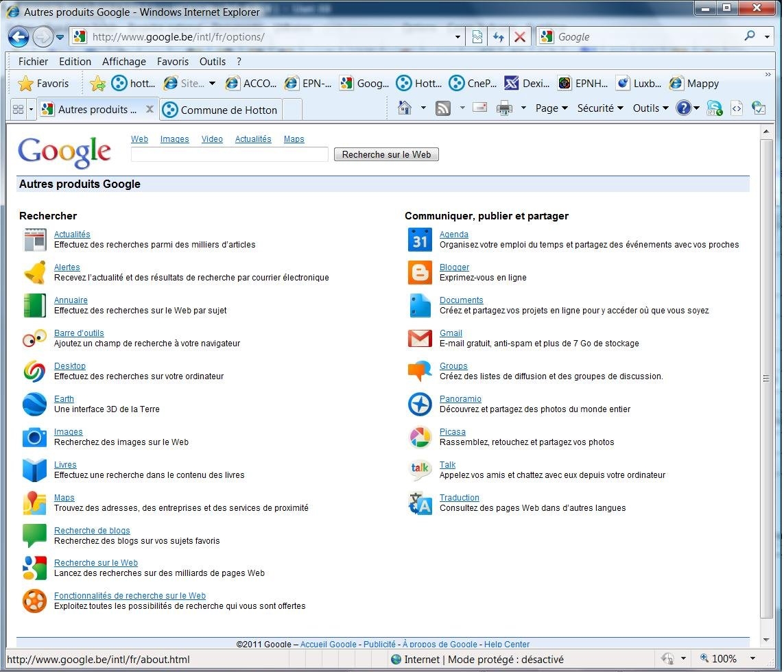Click the Recherche sur le Web button
Viewport: 784px width, 672px height.
pos(386,155)
